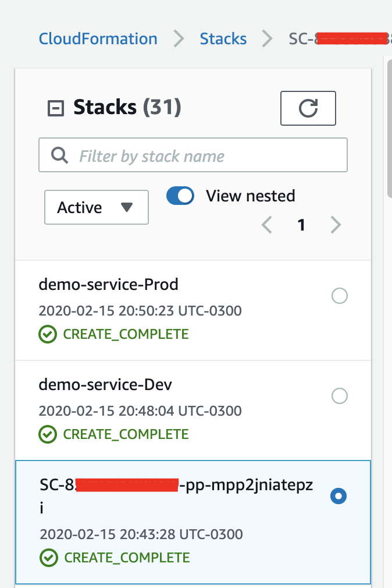Click the breadcrumb chevron after Stacks
392x588 pixels.
coord(268,38)
